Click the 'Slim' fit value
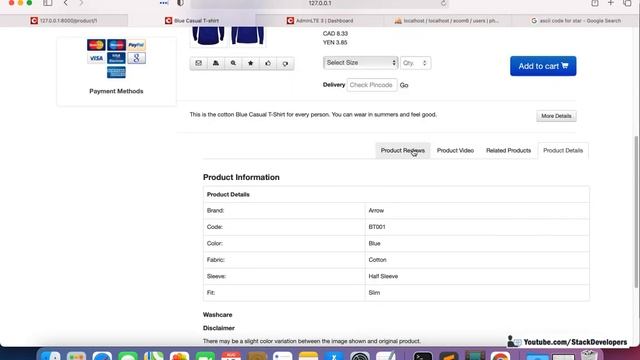640x360 pixels. pyautogui.click(x=374, y=293)
